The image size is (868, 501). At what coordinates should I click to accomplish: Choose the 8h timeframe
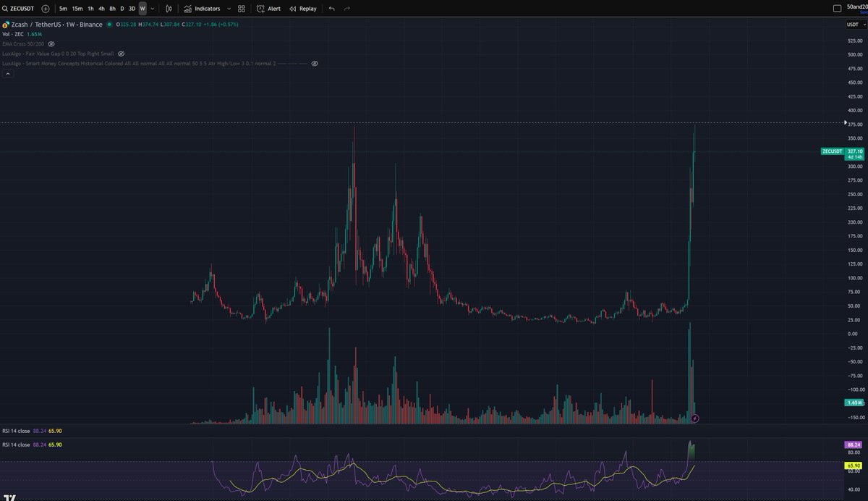tap(112, 9)
